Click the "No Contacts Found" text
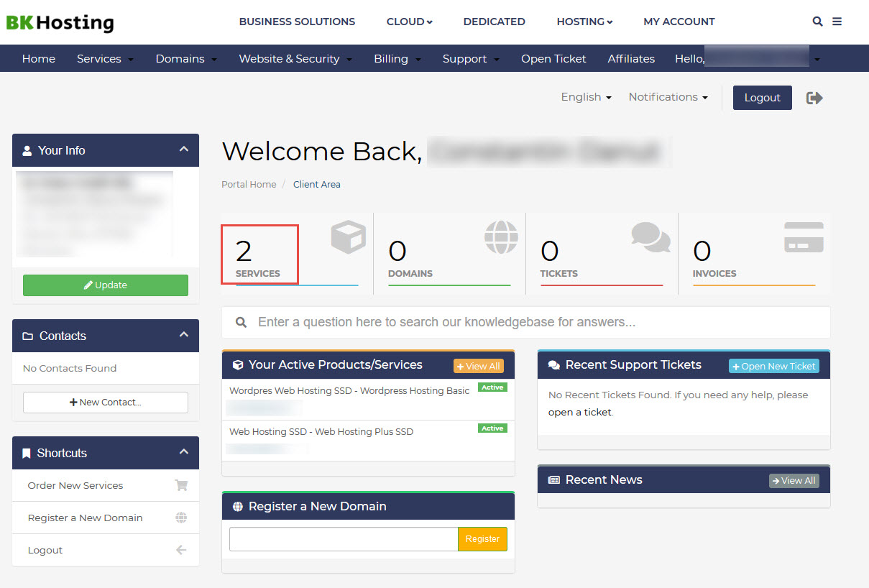 coord(70,369)
